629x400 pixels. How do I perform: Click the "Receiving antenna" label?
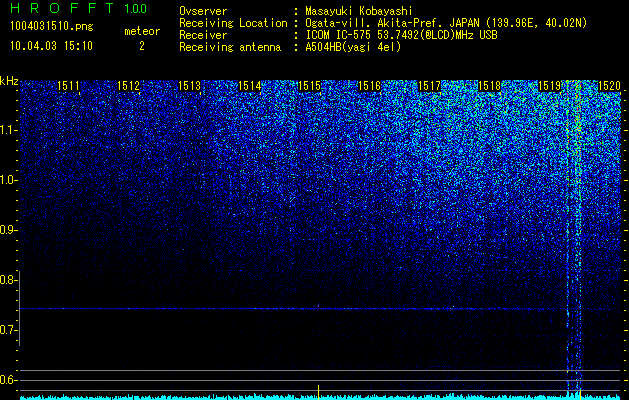tap(230, 47)
